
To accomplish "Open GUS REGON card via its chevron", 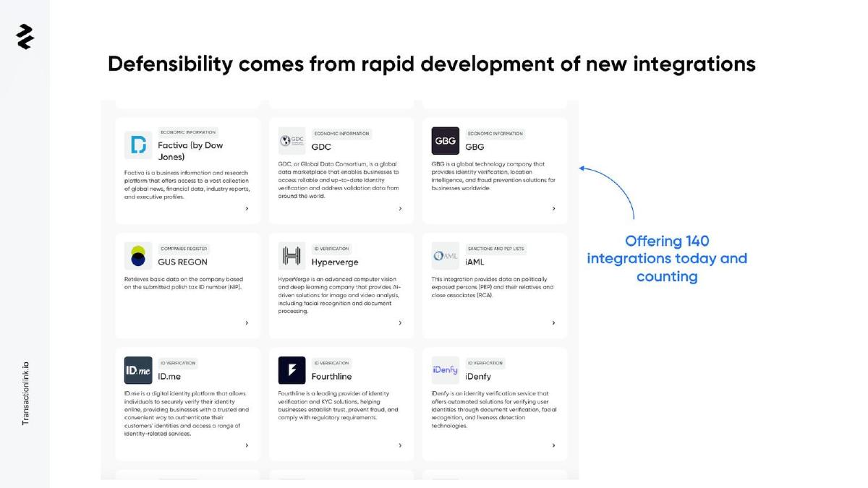I will point(247,323).
